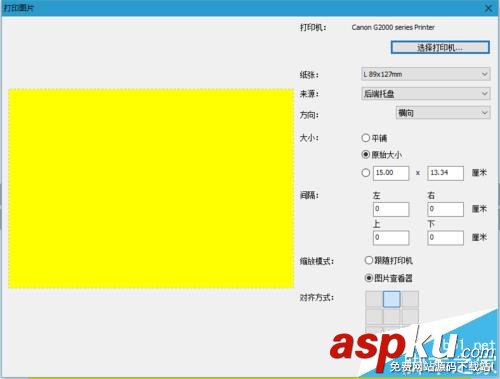The width and height of the screenshot is (500, 379).
Task: Click the 左 margin input field
Action: pos(391,209)
